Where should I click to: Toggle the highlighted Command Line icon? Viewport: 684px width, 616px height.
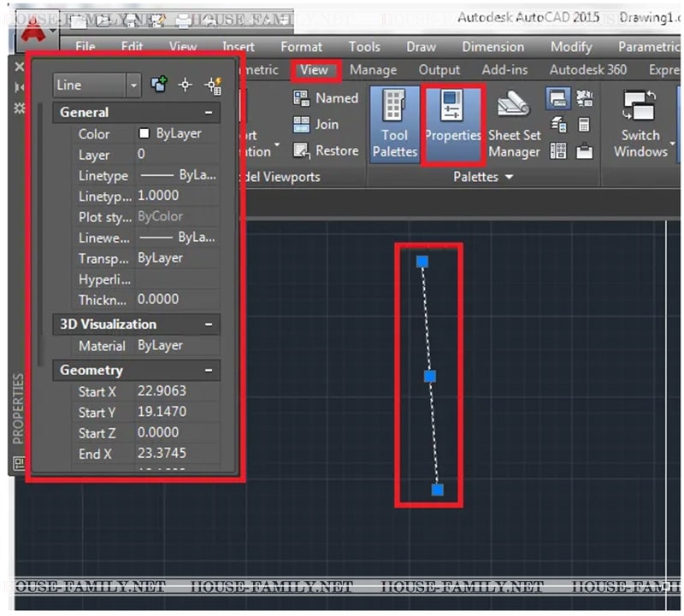point(558,98)
